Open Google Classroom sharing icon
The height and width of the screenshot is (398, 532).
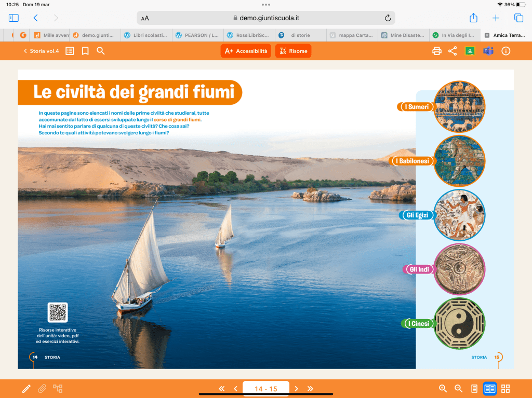470,51
